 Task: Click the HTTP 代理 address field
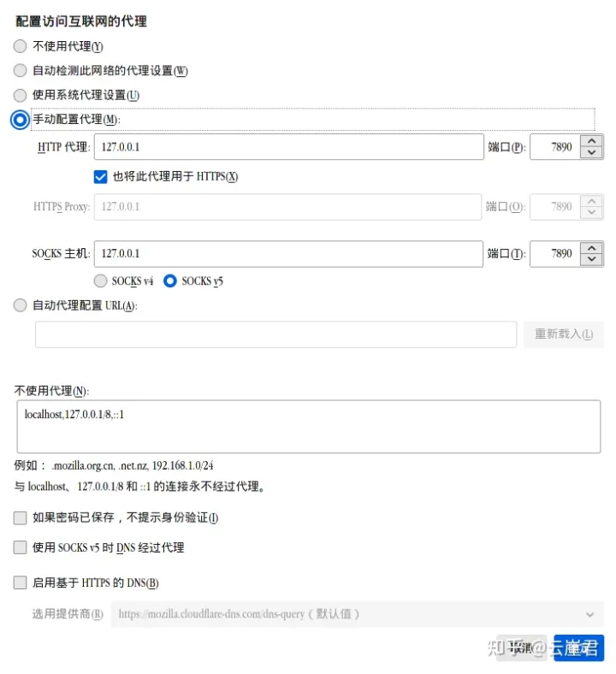(x=289, y=146)
